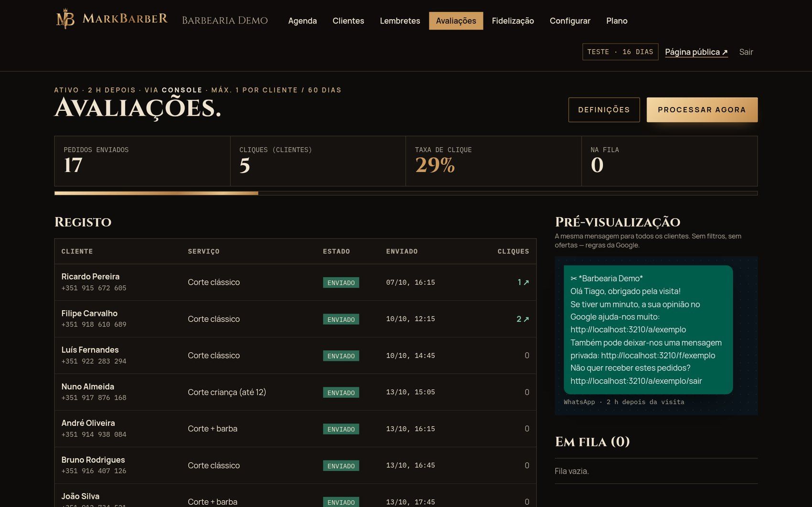Click the 13/10, 16:45 sent time

tap(410, 465)
